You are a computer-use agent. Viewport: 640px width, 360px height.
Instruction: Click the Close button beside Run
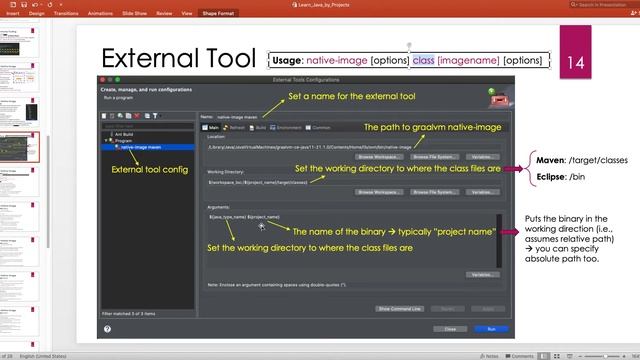click(x=450, y=329)
